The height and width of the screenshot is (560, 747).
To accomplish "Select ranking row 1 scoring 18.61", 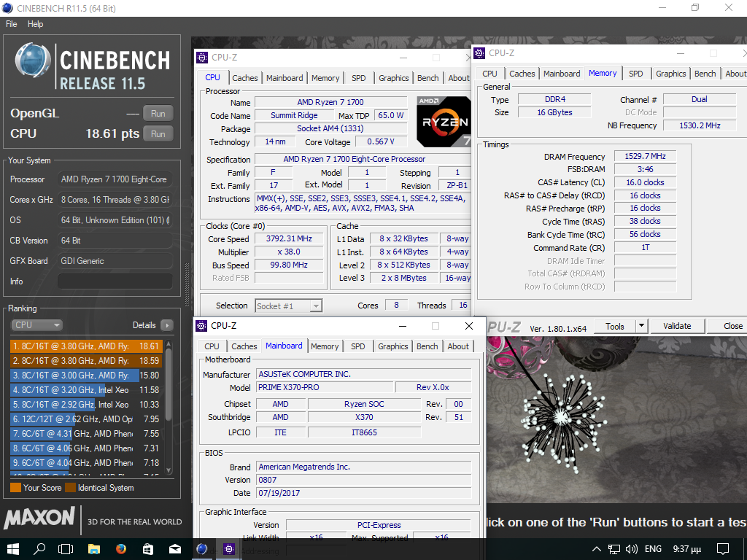I will click(86, 346).
